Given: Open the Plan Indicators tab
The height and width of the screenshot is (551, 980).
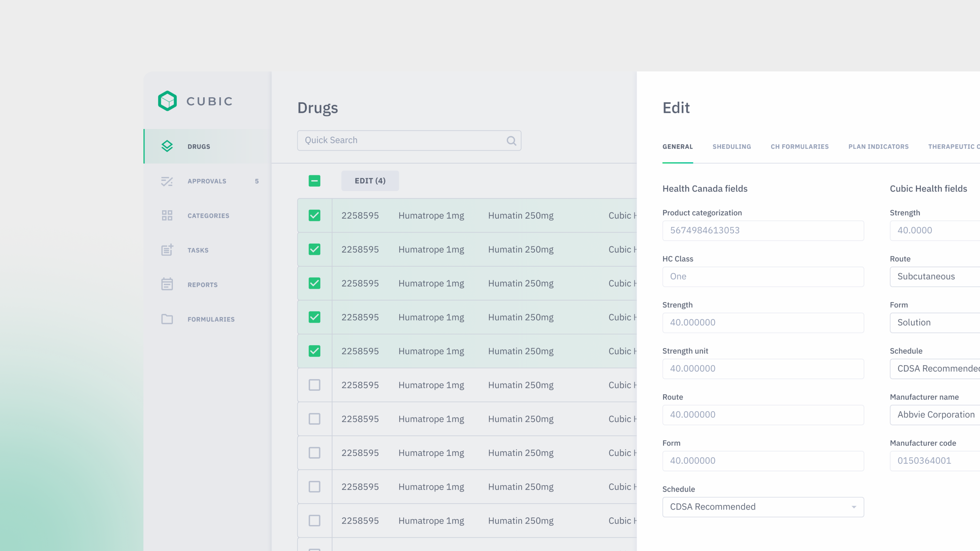Looking at the screenshot, I should [x=878, y=147].
